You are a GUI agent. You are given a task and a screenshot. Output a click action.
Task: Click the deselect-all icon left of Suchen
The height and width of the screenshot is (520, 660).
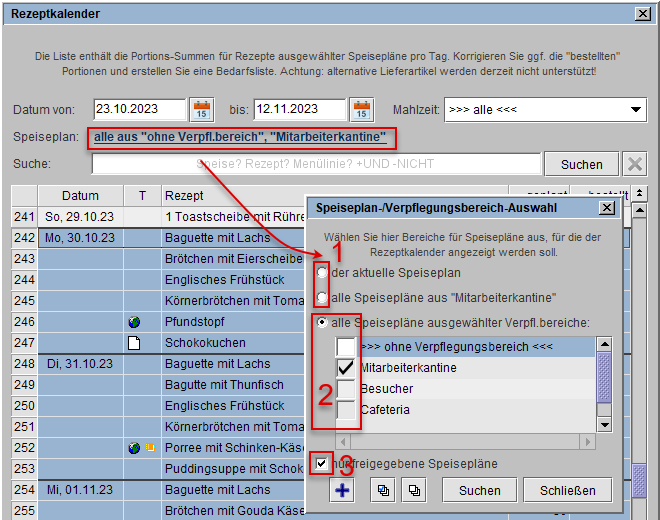[x=414, y=490]
